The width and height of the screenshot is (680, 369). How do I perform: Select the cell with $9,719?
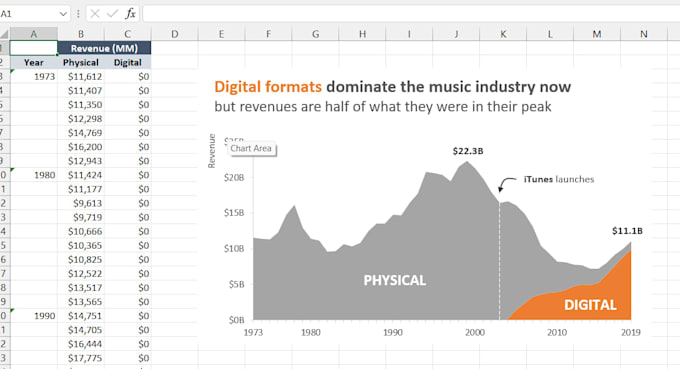click(x=81, y=218)
